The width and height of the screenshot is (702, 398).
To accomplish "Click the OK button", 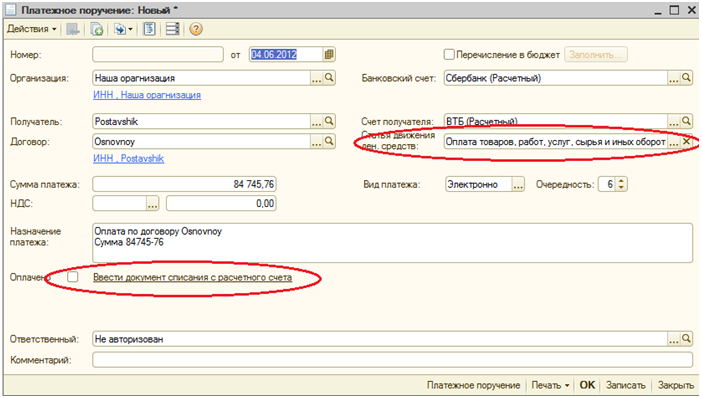I will [587, 385].
